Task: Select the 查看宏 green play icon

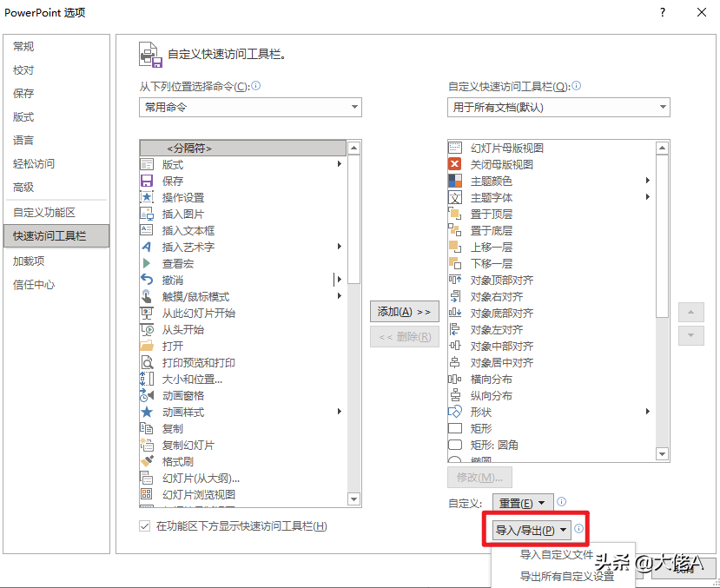Action: pyautogui.click(x=147, y=263)
